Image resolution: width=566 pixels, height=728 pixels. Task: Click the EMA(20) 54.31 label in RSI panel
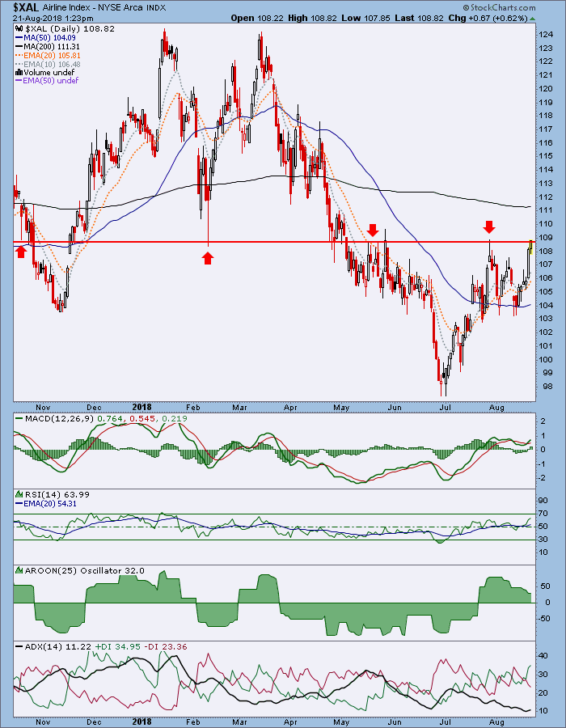[x=52, y=503]
